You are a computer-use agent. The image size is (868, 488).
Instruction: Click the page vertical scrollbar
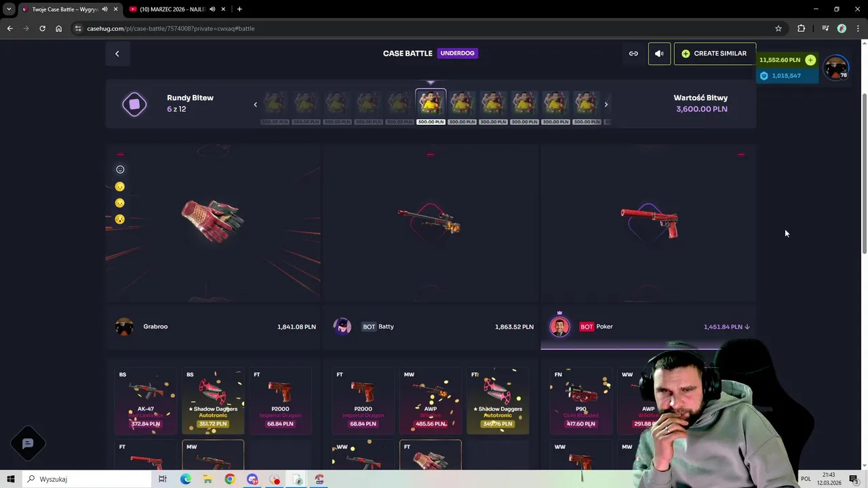(864, 174)
